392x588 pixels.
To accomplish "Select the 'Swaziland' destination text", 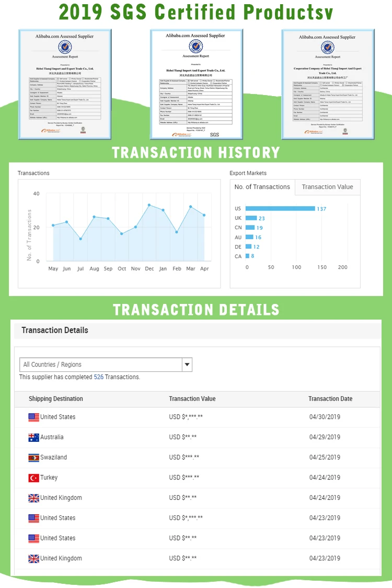I will [53, 457].
